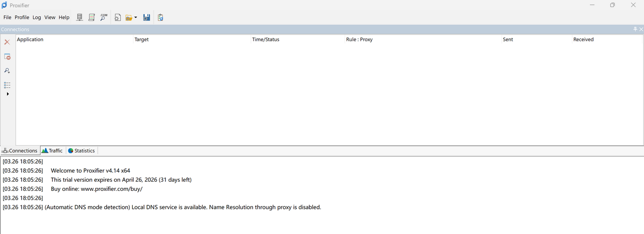The image size is (644, 234).
Task: Click the window-with-red-minus sidebar icon
Action: [7, 57]
